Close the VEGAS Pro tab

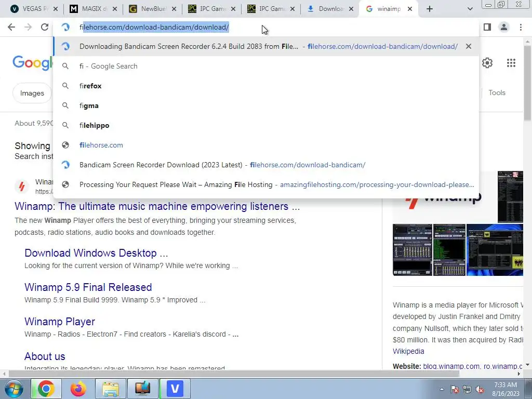(x=55, y=9)
